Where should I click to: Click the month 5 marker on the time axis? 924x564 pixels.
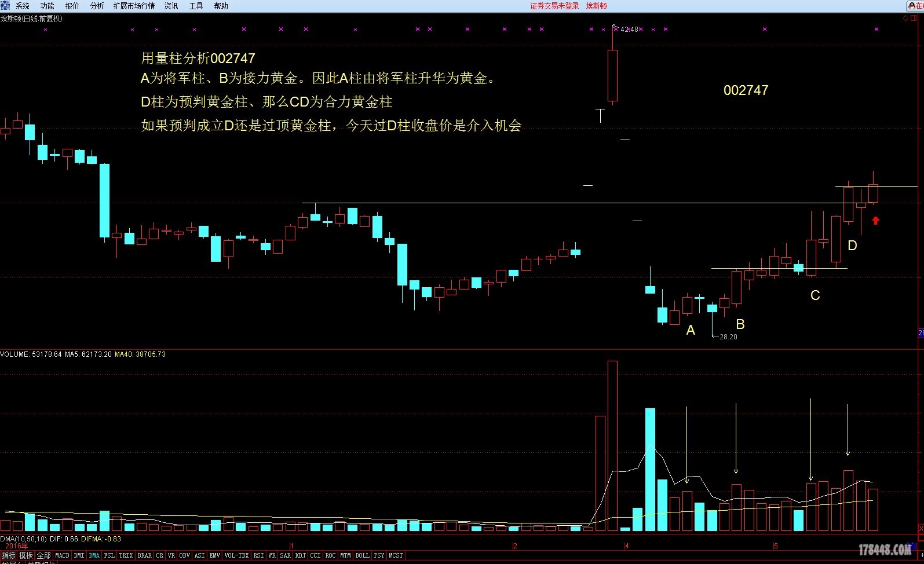[x=776, y=546]
